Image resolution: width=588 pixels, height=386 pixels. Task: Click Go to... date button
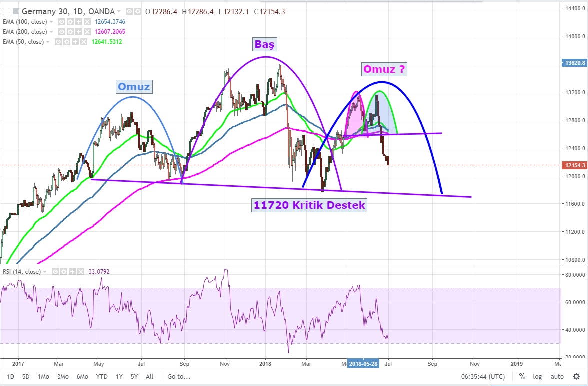click(x=179, y=376)
